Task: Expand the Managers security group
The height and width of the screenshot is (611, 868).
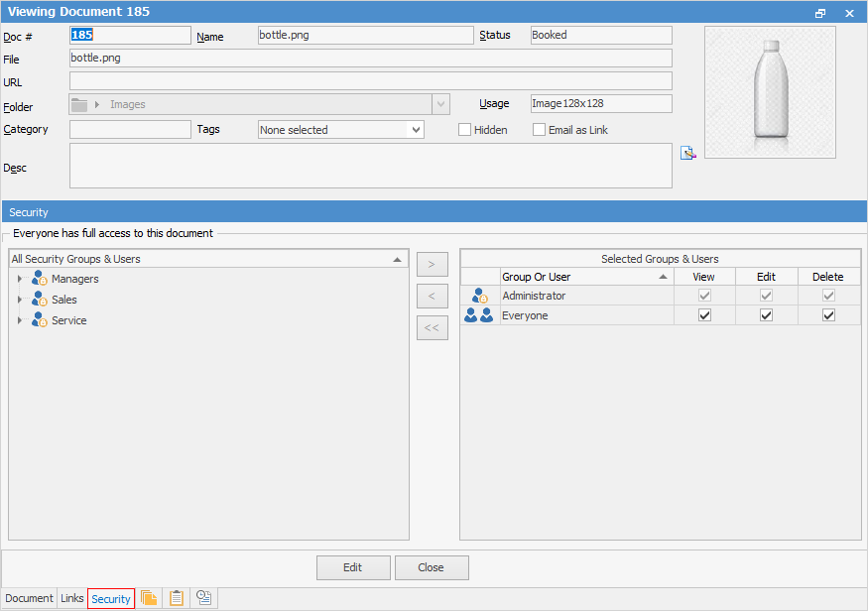Action: coord(19,279)
